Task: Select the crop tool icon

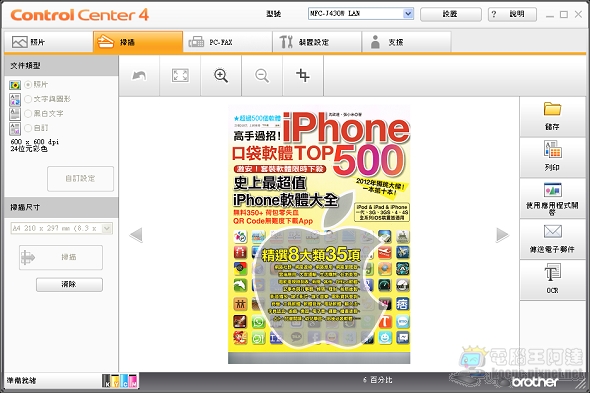Action: pos(303,76)
